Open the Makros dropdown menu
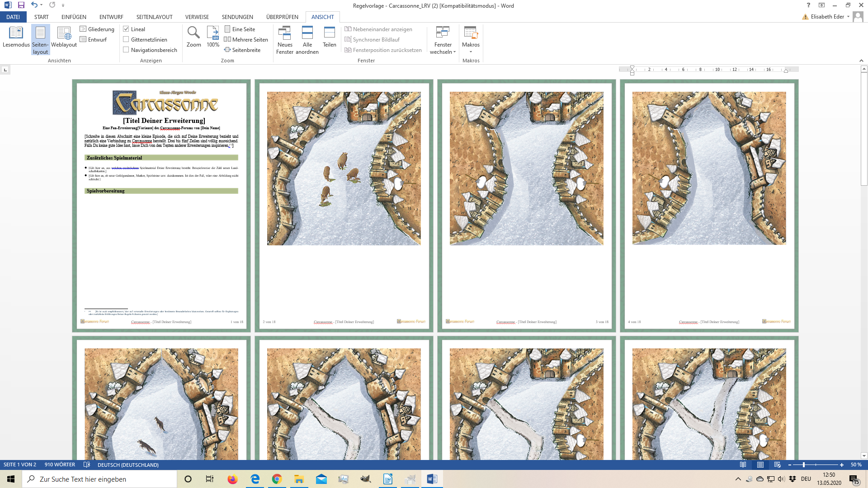868x488 pixels. point(471,40)
